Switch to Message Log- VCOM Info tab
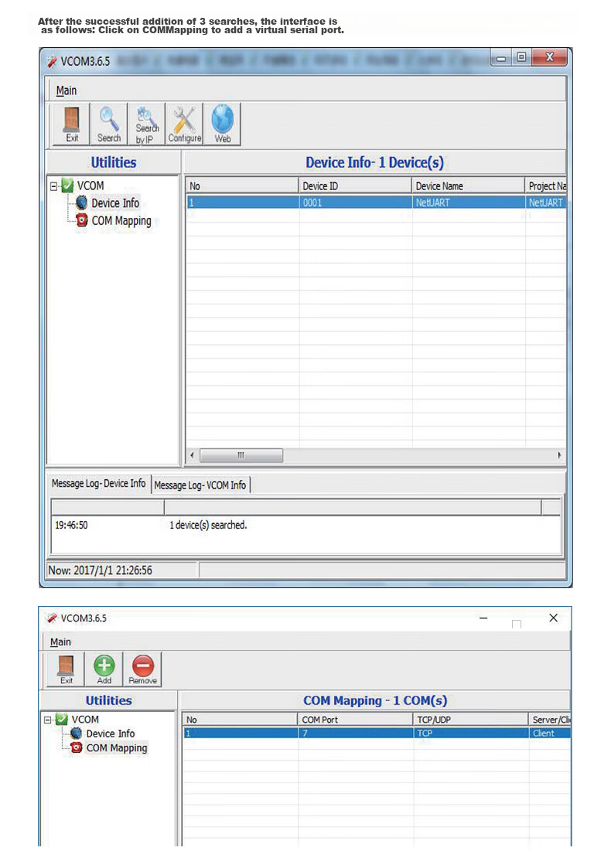 click(200, 485)
